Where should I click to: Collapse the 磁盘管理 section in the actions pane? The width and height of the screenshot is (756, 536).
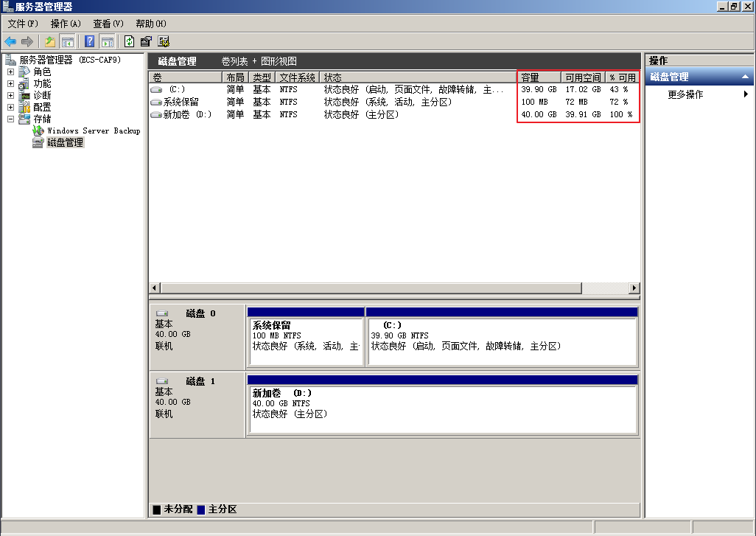pos(744,77)
